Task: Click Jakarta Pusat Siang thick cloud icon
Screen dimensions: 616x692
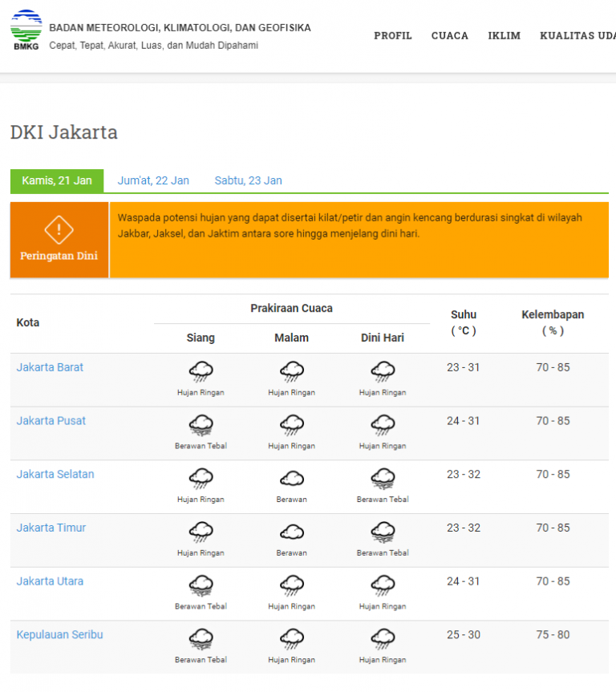Action: click(201, 426)
